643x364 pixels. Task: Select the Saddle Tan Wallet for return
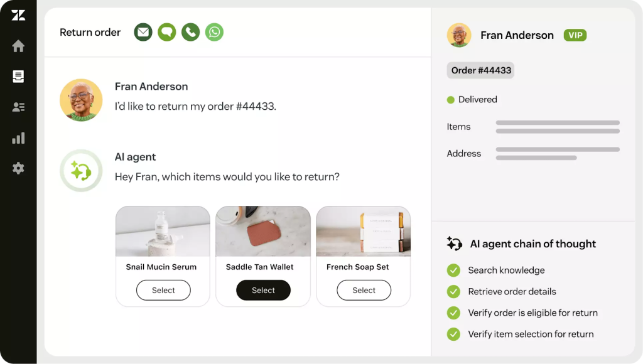pyautogui.click(x=263, y=290)
